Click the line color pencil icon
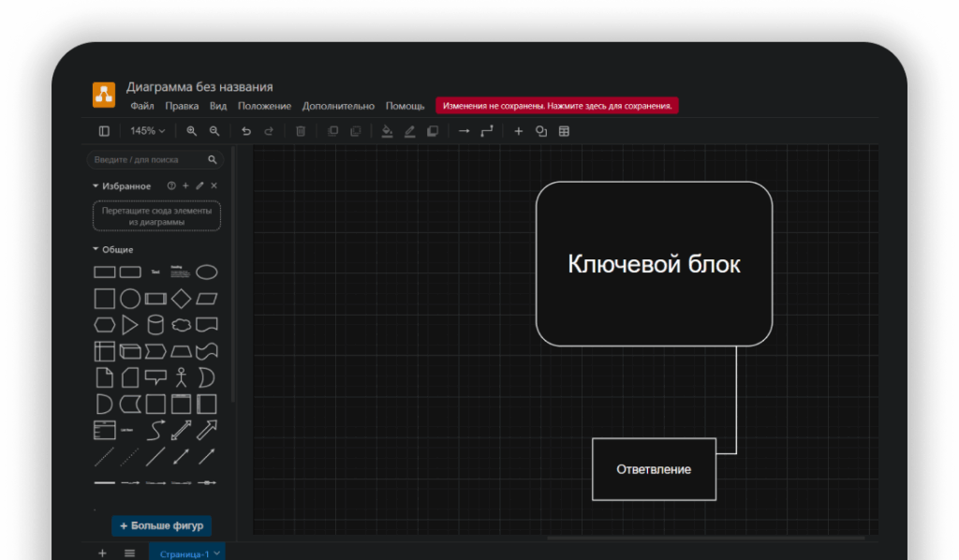Viewport: 959px width, 560px height. (409, 131)
